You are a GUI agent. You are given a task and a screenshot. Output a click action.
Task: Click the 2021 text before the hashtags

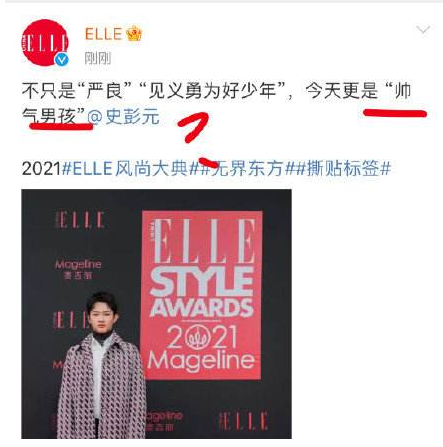42,168
